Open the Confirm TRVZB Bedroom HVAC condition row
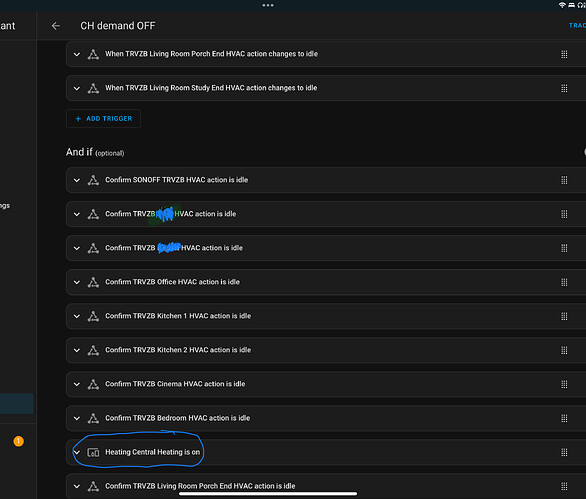 click(326, 418)
